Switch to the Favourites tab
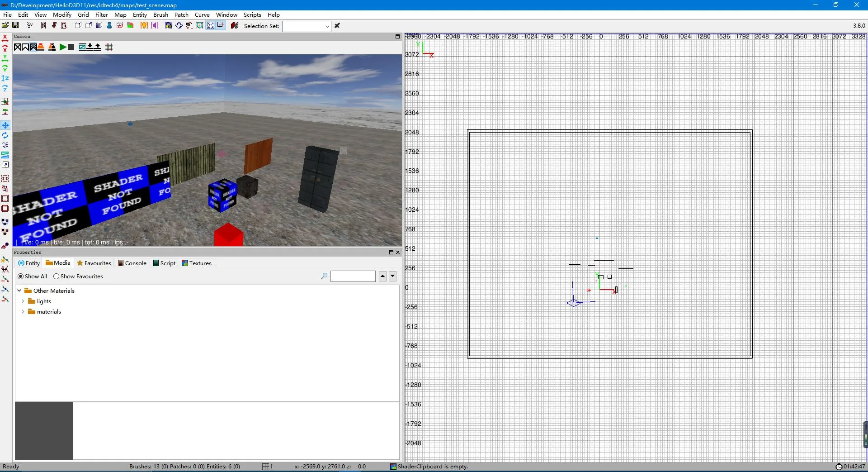Image resolution: width=868 pixels, height=472 pixels. coord(94,263)
